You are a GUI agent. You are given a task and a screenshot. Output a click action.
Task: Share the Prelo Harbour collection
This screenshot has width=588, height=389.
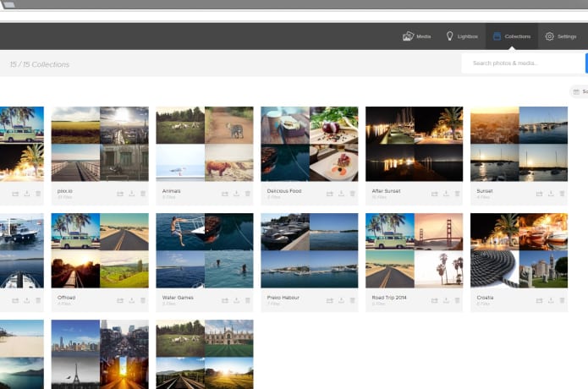(x=330, y=300)
